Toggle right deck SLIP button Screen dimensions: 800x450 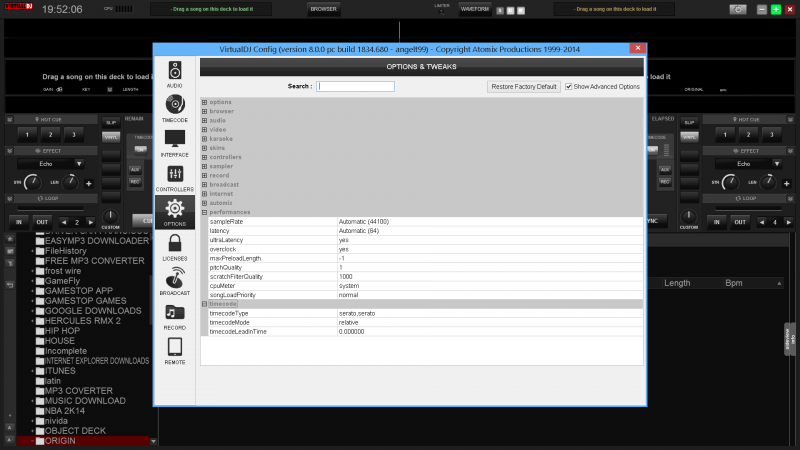[x=689, y=122]
